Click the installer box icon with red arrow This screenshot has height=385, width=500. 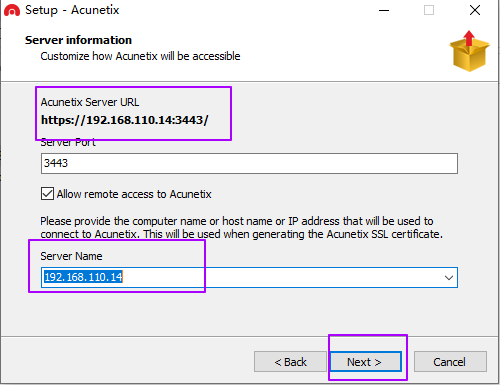pyautogui.click(x=469, y=51)
